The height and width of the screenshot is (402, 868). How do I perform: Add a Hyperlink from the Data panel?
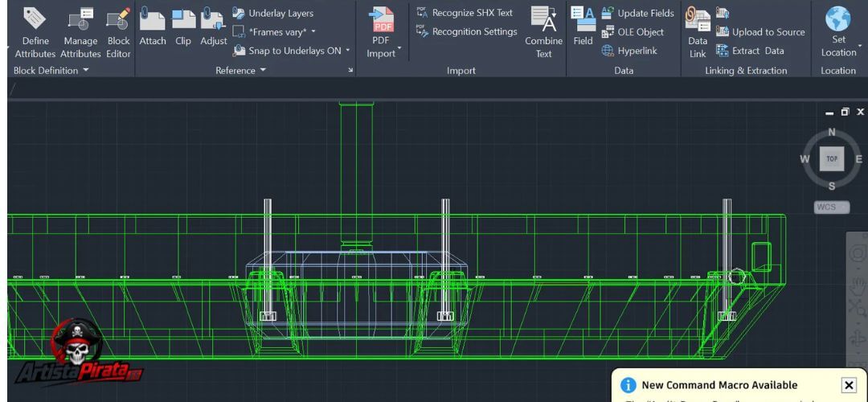tap(629, 51)
